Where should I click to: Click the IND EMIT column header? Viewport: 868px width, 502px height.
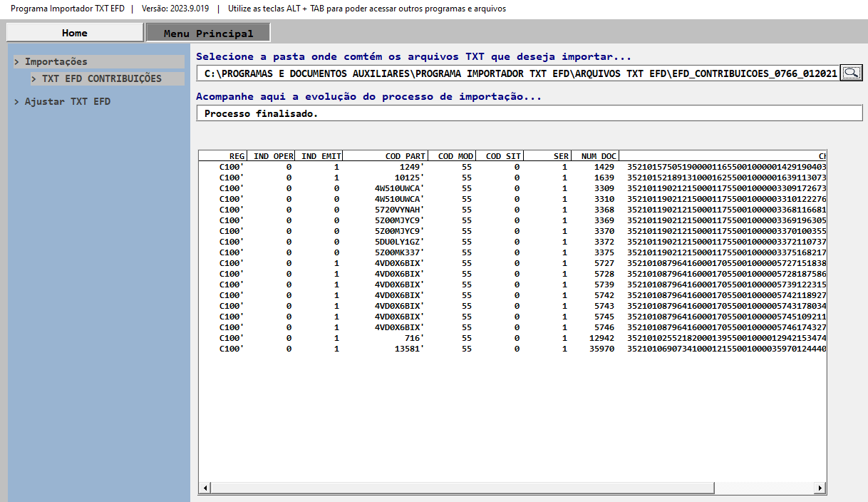tap(320, 155)
